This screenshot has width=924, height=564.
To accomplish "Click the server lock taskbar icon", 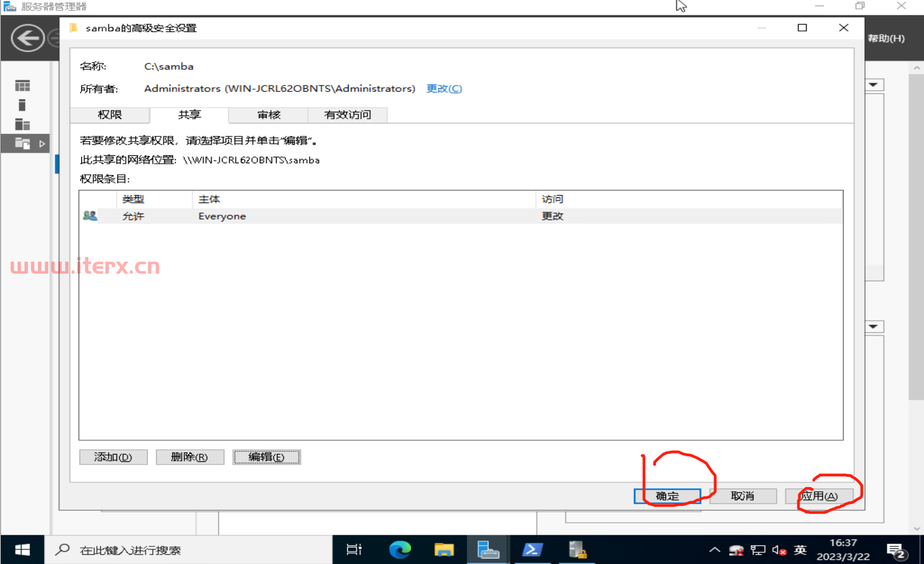I will point(577,550).
